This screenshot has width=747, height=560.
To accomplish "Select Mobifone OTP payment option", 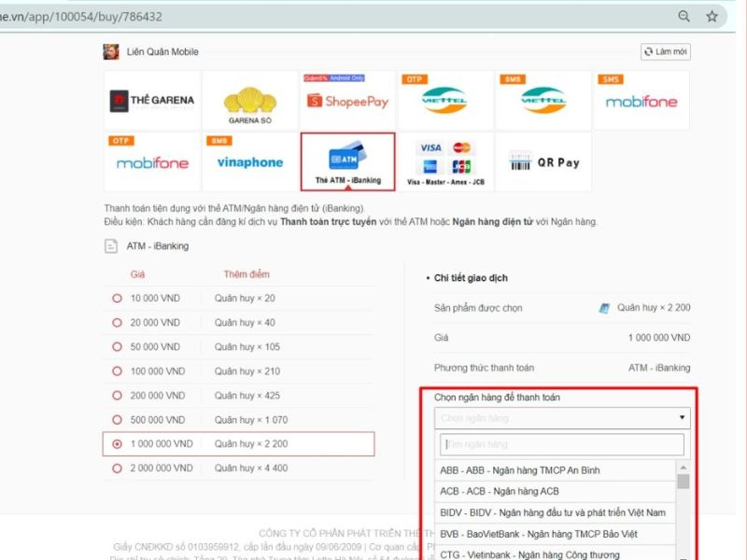I will pyautogui.click(x=152, y=161).
